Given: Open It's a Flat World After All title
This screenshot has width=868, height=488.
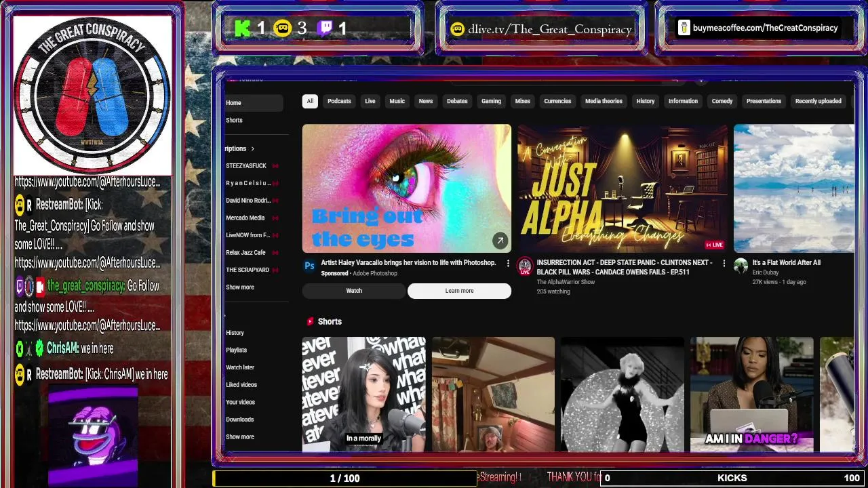Looking at the screenshot, I should (x=786, y=263).
